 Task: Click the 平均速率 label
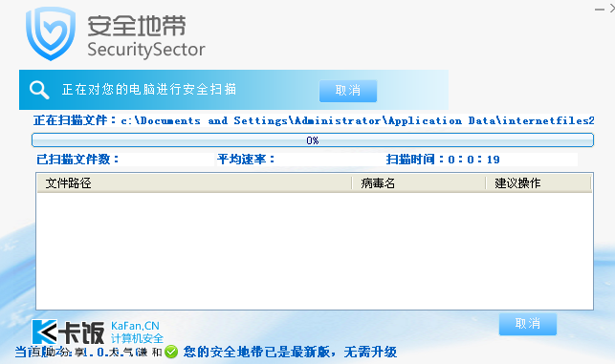pyautogui.click(x=246, y=160)
